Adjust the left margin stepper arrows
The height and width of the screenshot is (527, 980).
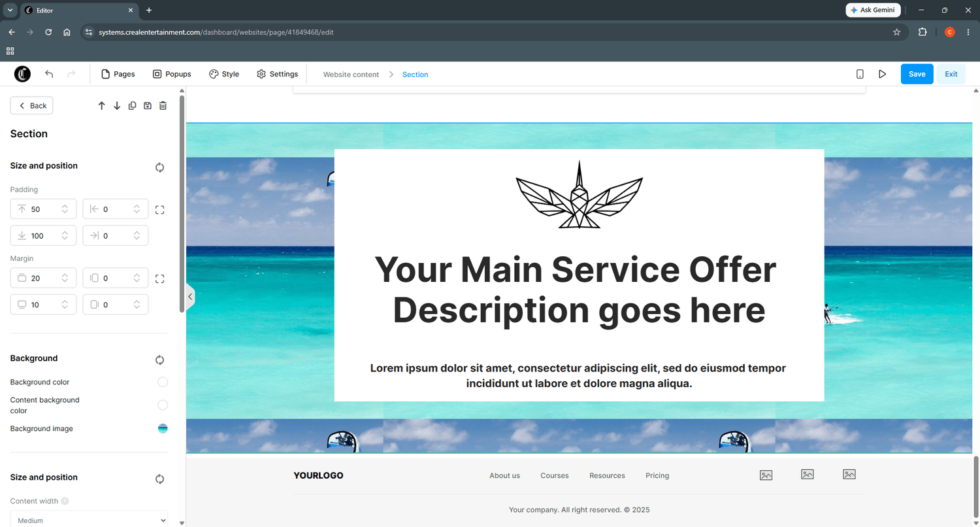[137, 278]
